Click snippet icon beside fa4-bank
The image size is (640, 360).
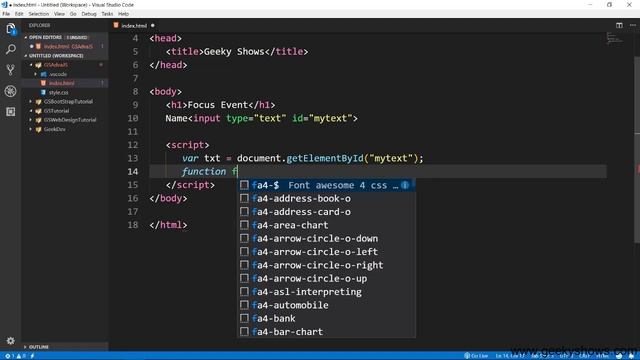pos(244,318)
